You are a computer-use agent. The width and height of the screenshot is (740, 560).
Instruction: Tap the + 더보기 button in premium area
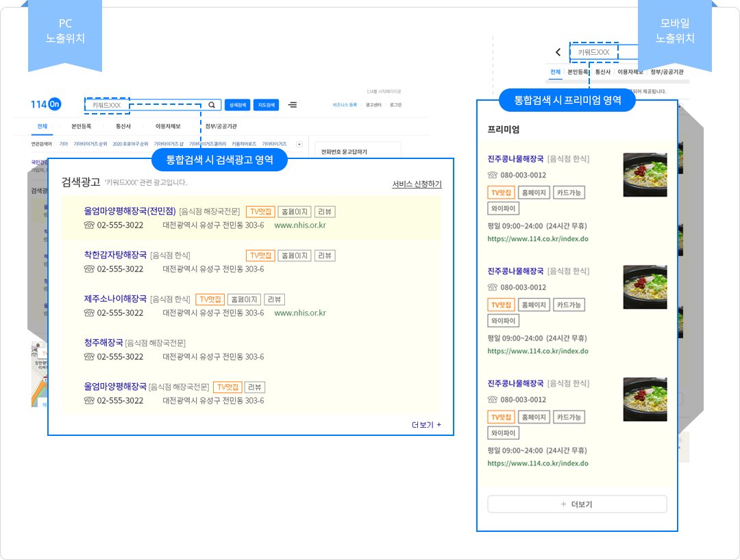[x=577, y=504]
